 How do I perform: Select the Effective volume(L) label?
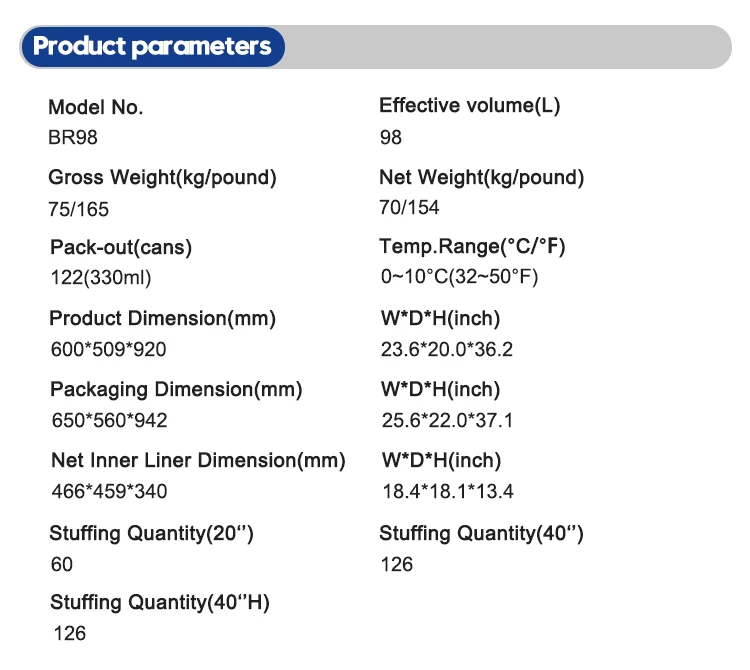[469, 106]
